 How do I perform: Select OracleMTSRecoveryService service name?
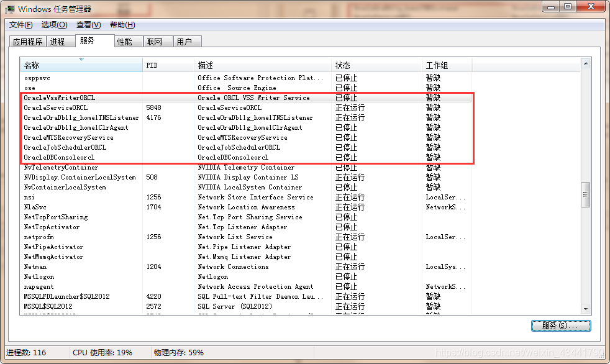(x=68, y=138)
